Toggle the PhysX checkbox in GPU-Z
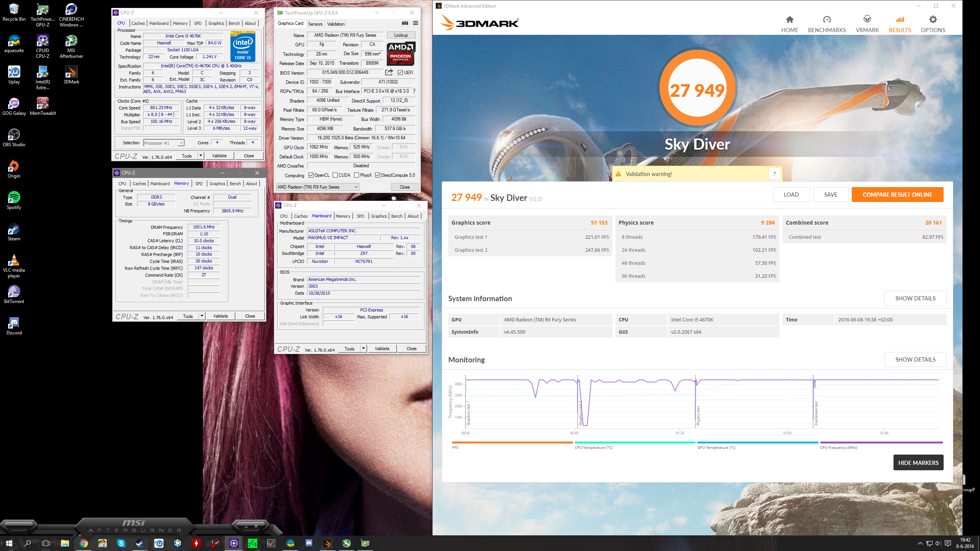 coord(357,175)
